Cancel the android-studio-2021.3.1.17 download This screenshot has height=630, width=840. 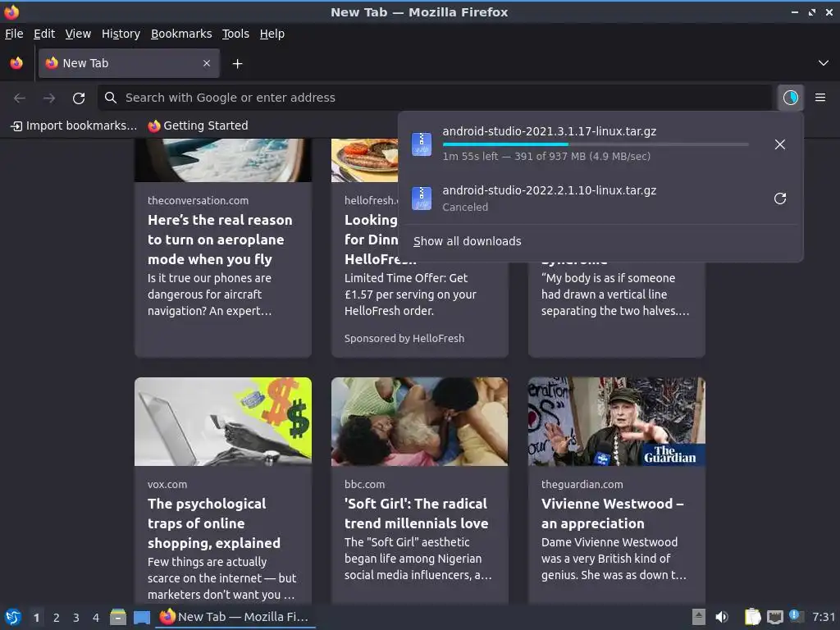(x=780, y=144)
